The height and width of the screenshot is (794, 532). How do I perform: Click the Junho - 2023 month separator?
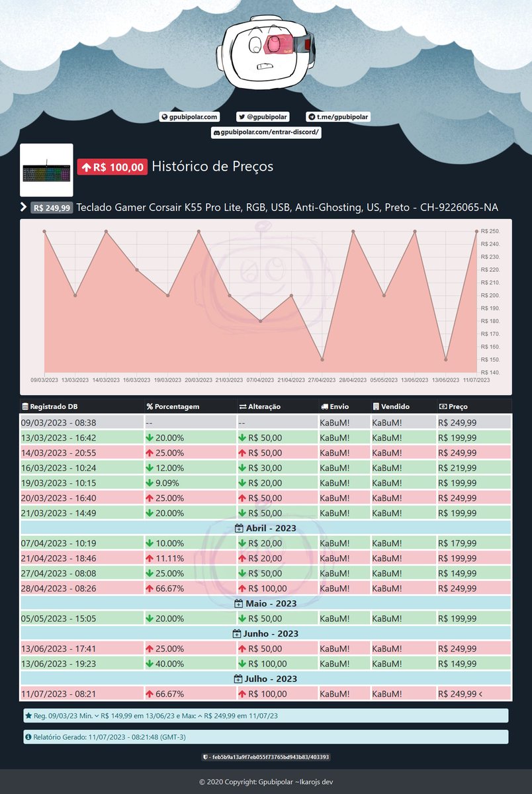click(266, 634)
